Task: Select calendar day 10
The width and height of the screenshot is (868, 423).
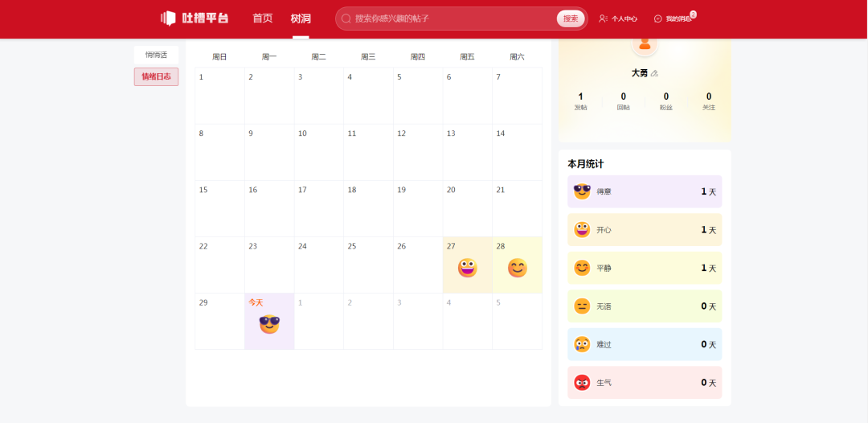Action: [x=319, y=152]
